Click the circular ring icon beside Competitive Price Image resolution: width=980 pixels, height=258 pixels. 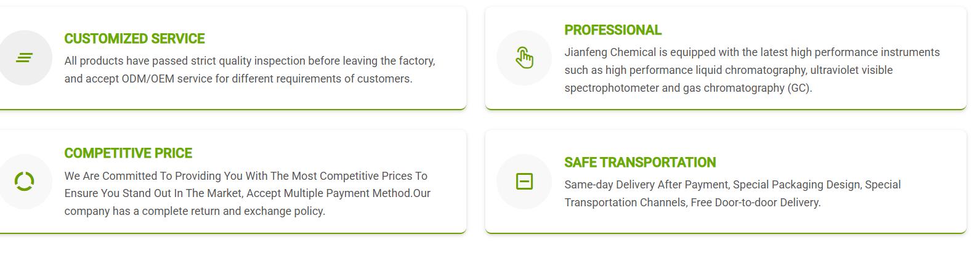[x=24, y=182]
